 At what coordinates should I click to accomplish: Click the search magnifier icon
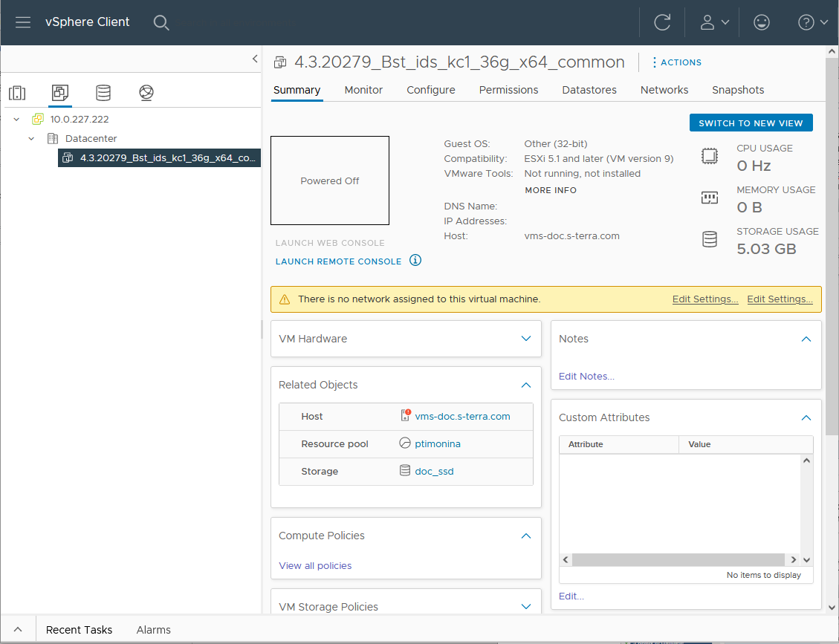coord(161,22)
